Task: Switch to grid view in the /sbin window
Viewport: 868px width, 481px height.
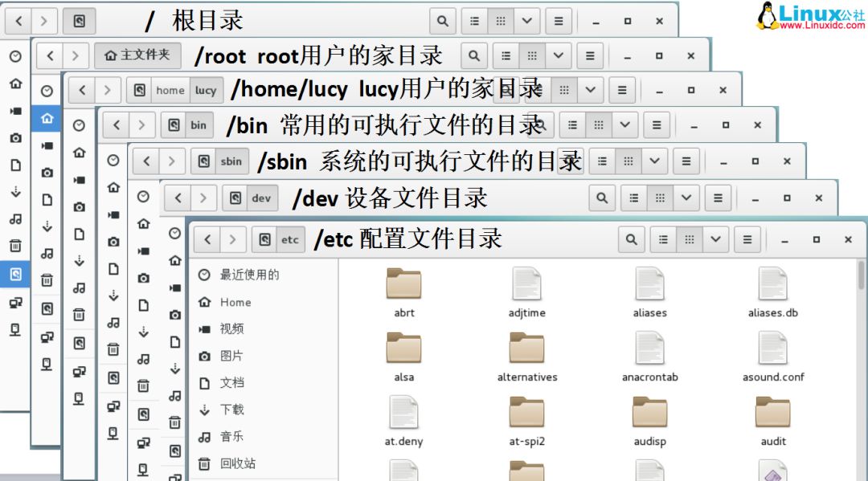Action: pyautogui.click(x=628, y=161)
